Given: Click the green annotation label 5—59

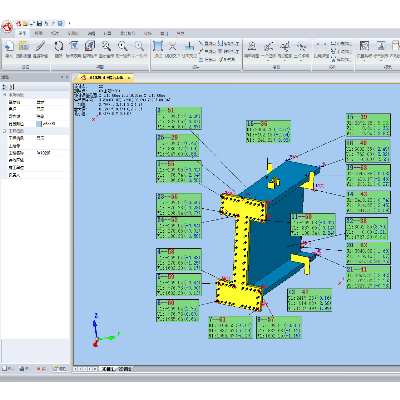Looking at the screenshot, I should 179,285.
